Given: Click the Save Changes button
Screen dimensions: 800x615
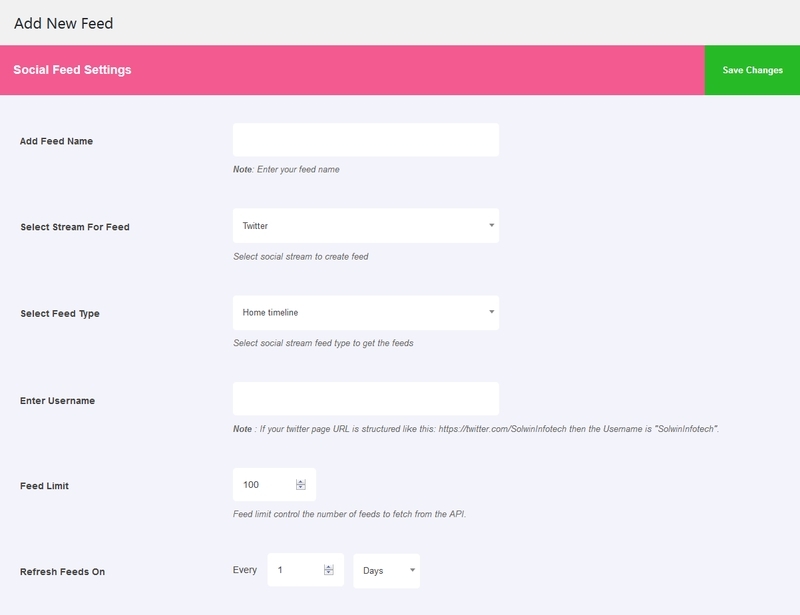Looking at the screenshot, I should click(752, 71).
